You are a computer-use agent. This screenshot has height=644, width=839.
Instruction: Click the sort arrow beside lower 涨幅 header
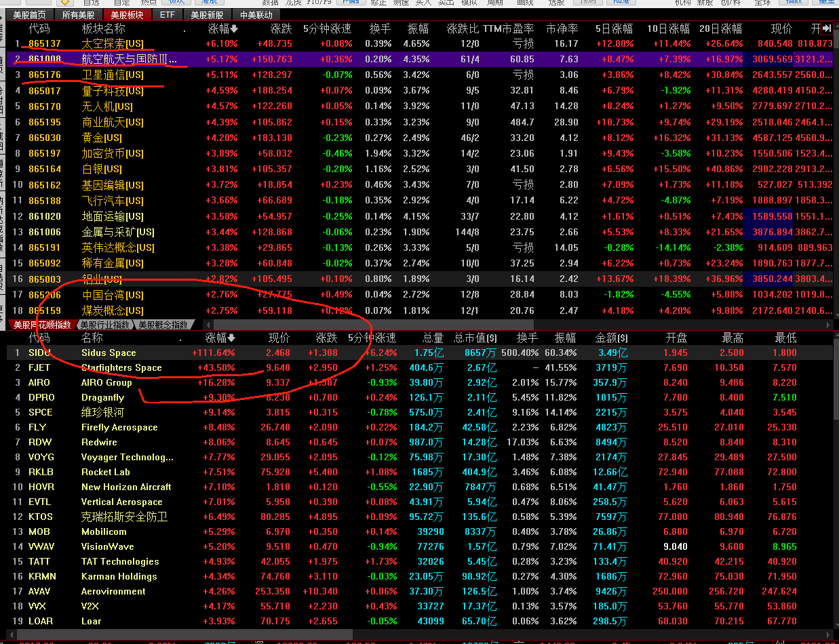point(232,338)
